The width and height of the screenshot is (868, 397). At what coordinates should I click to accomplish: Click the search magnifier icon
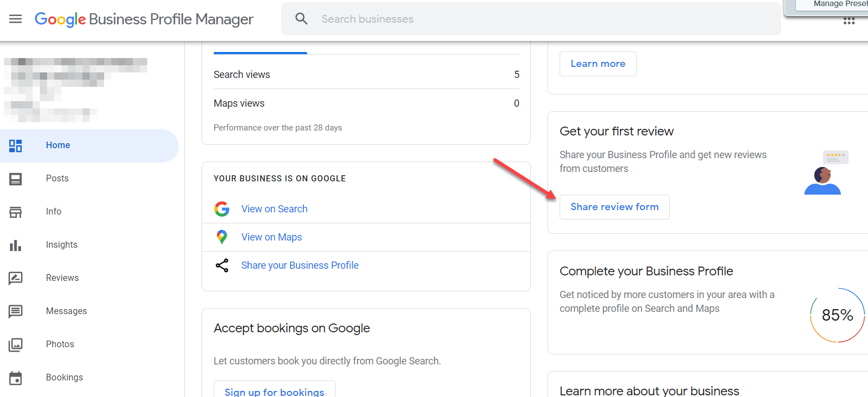tap(301, 19)
